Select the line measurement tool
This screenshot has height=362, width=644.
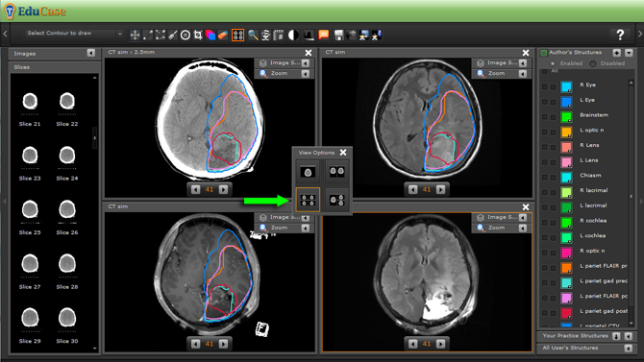147,35
